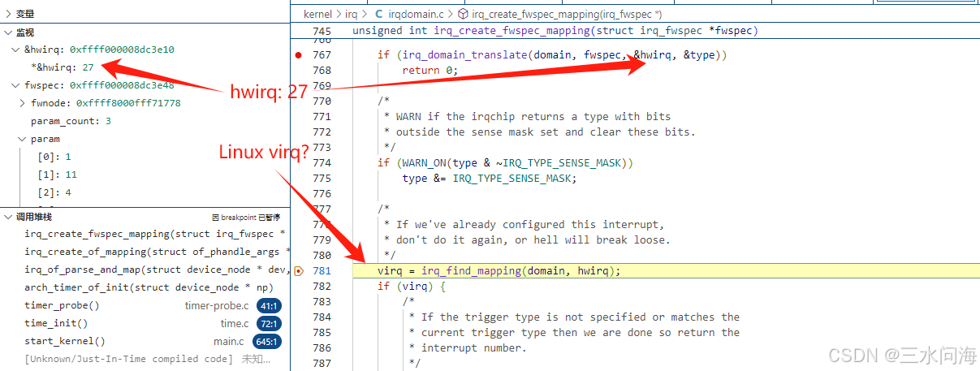Click the return 0; statement on line 768
The height and width of the screenshot is (371, 980).
[x=430, y=71]
